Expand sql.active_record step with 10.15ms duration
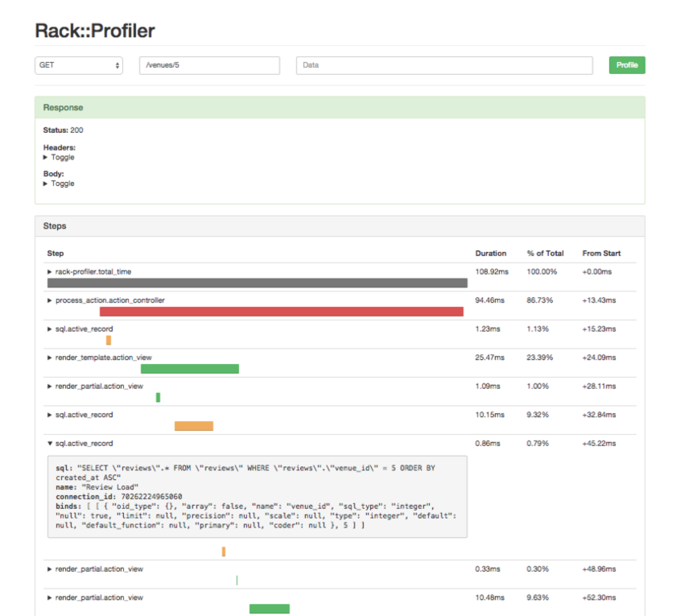The image size is (680, 616). click(80, 415)
